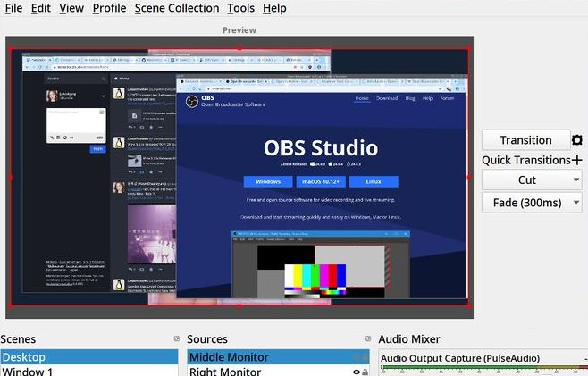
Task: Select the Desktop scene
Action: coord(89,357)
